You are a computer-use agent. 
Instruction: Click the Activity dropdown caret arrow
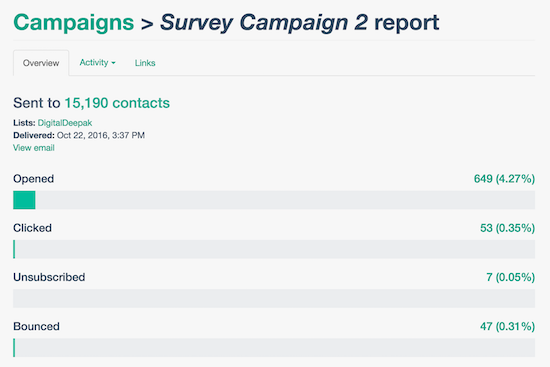tap(113, 63)
